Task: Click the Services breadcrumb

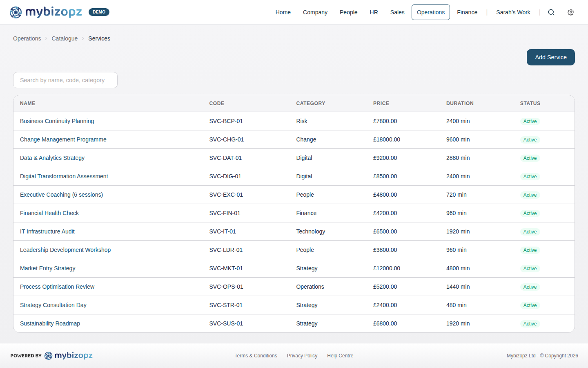Action: coord(99,38)
